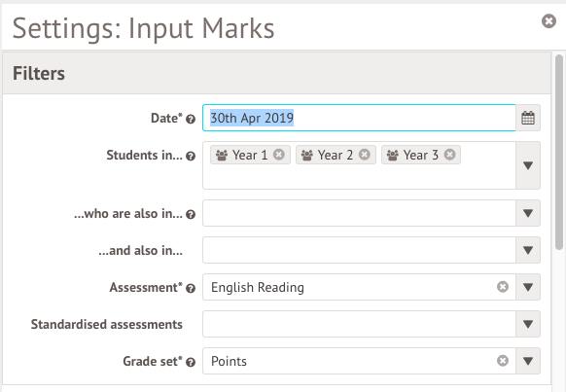The image size is (566, 392).
Task: Clear the English Reading assessment selection
Action: point(503,287)
